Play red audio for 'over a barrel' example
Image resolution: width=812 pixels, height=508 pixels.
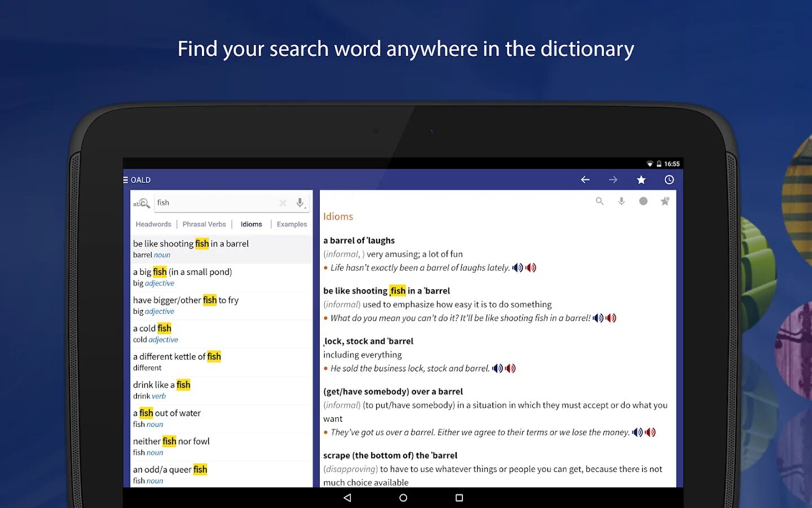pos(650,432)
